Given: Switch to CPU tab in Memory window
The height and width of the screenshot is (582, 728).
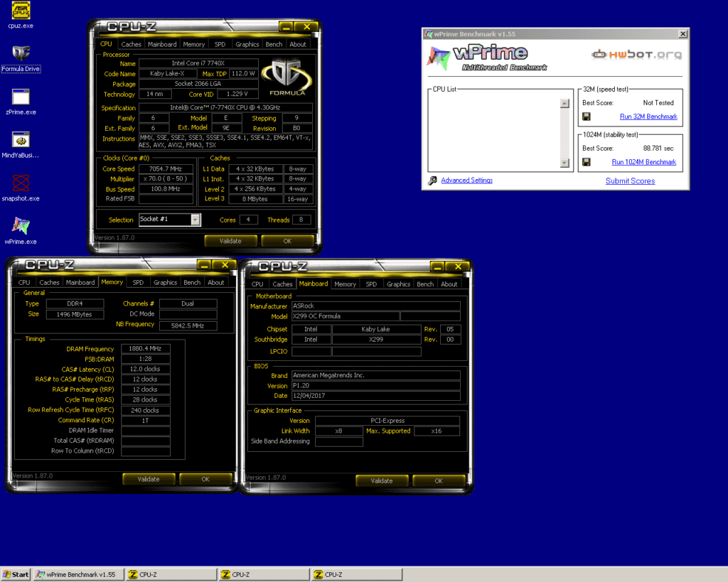Looking at the screenshot, I should (24, 283).
